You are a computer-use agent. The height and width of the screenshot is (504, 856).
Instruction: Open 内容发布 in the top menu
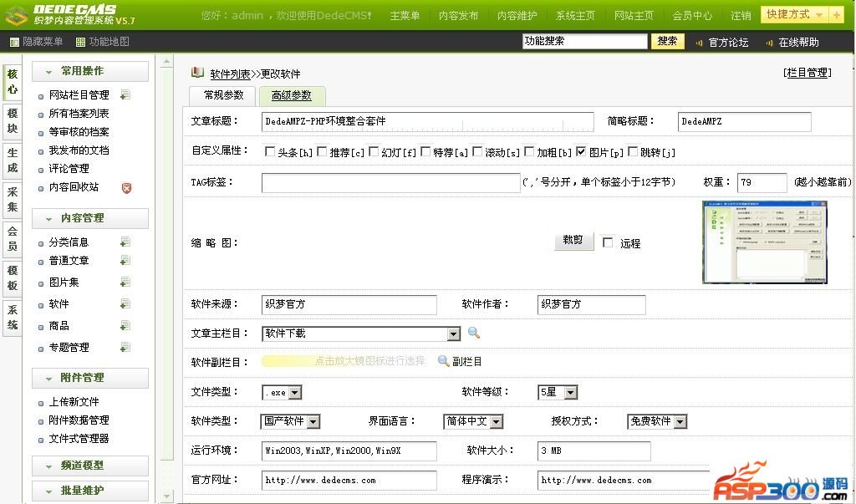click(x=458, y=15)
